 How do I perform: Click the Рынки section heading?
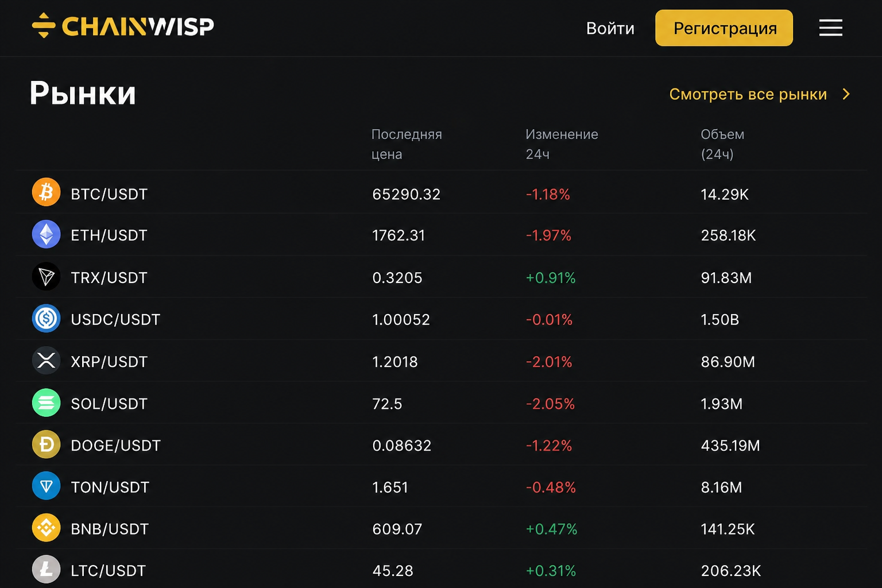tap(83, 93)
